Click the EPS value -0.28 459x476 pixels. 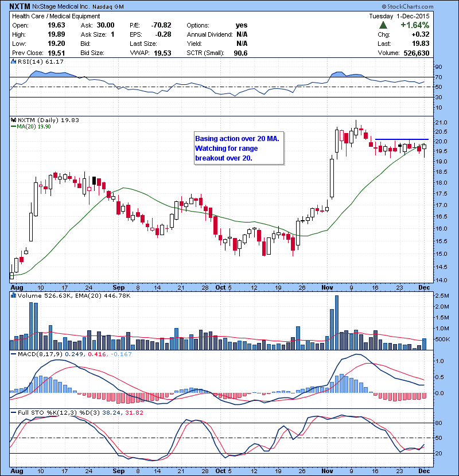163,34
